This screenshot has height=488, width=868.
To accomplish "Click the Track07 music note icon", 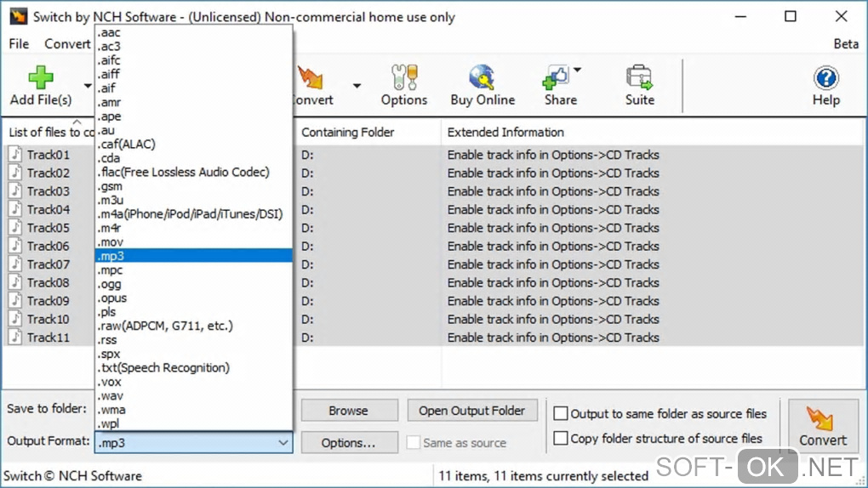I will click(15, 264).
